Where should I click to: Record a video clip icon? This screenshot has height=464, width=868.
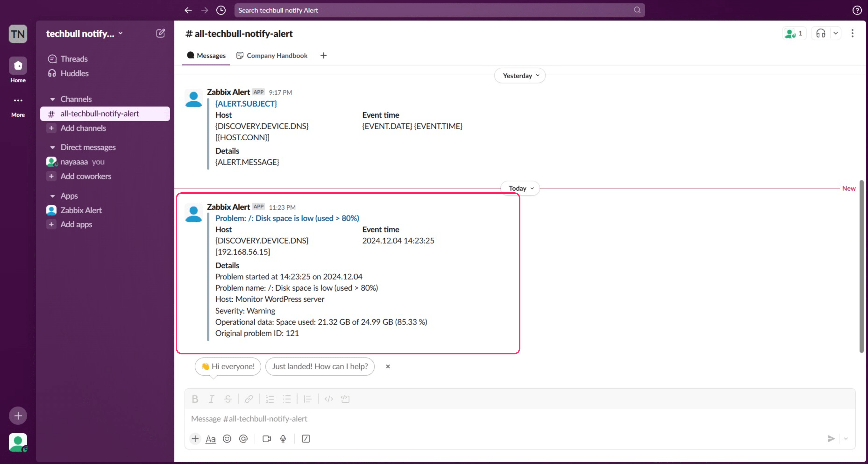267,439
